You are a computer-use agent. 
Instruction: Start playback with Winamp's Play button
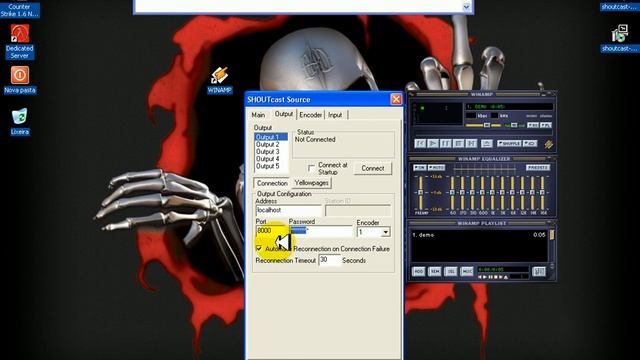click(433, 143)
